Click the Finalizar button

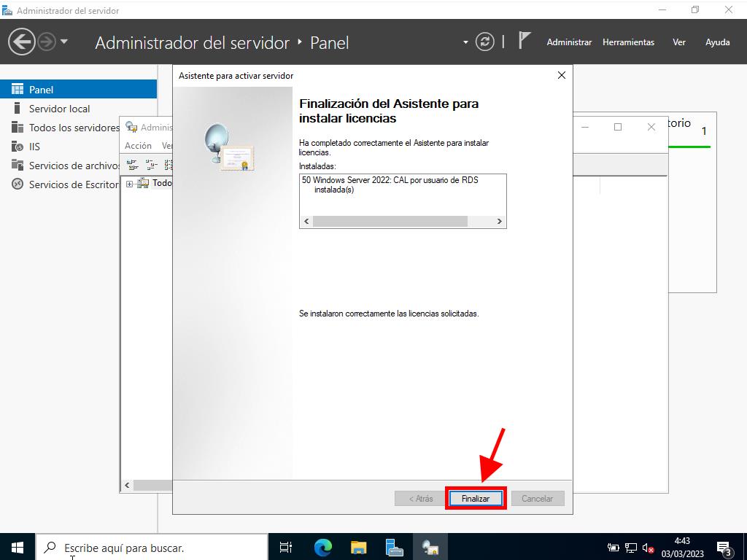(x=475, y=499)
